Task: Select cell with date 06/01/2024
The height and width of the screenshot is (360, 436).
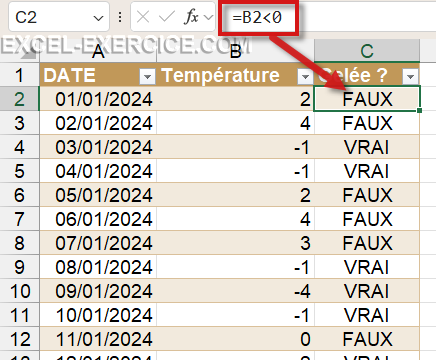Action: point(98,219)
